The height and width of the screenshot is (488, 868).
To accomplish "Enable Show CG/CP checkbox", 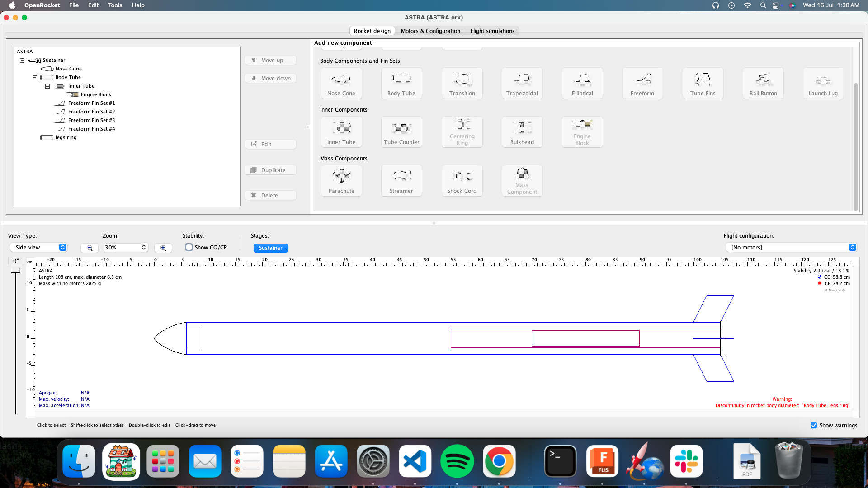I will point(189,247).
